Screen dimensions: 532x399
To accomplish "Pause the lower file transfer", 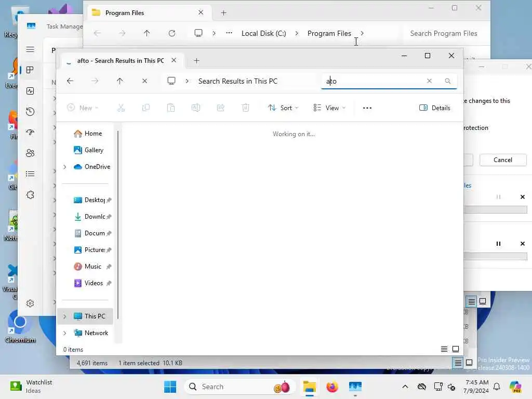I will [498, 244].
